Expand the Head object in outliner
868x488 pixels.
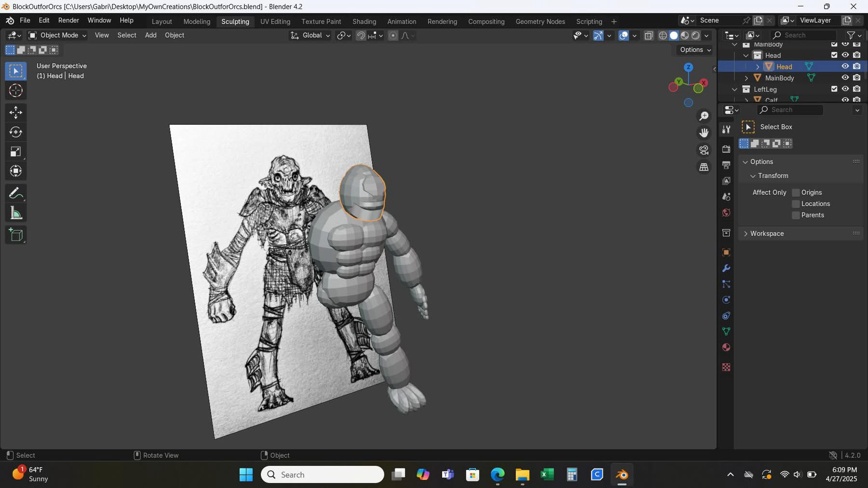[758, 66]
